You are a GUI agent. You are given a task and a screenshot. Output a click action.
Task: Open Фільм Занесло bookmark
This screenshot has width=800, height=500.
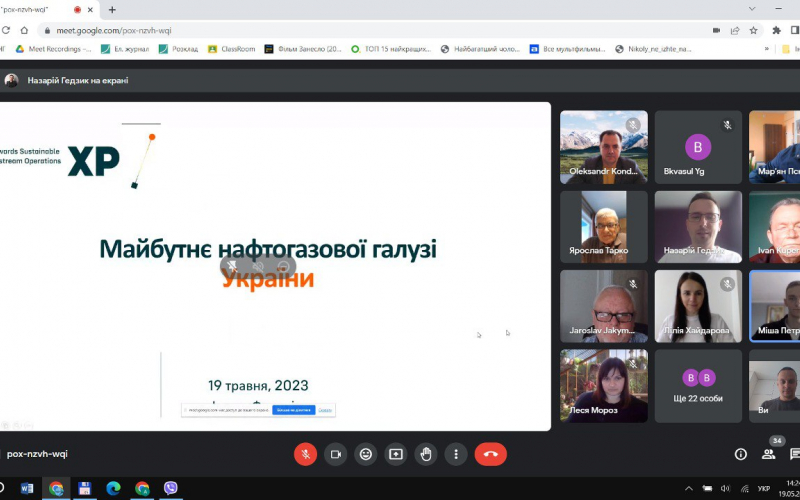[303, 49]
